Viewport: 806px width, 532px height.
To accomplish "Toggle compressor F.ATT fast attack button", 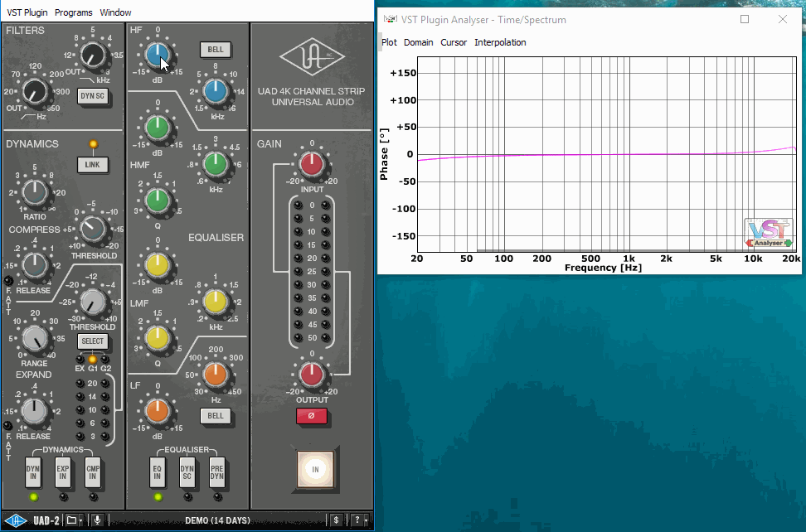I will [x=8, y=281].
